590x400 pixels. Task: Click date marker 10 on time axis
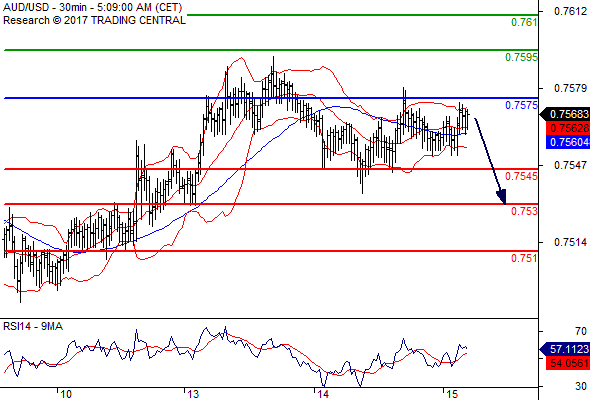[x=65, y=394]
